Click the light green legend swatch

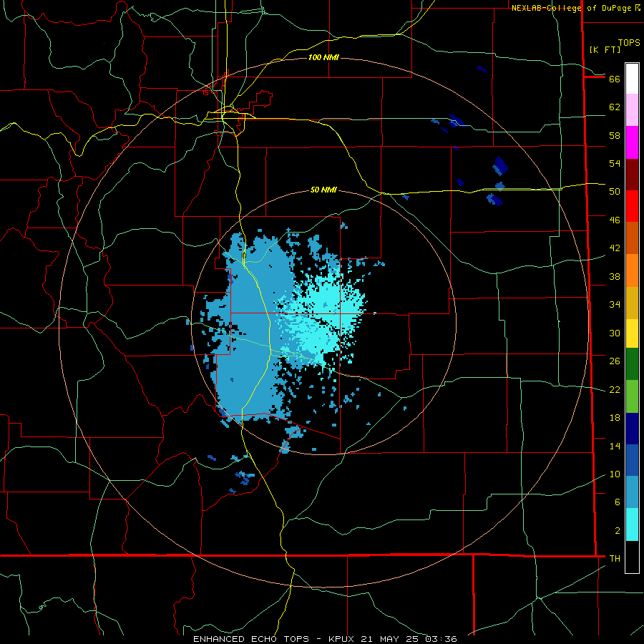[x=632, y=396]
